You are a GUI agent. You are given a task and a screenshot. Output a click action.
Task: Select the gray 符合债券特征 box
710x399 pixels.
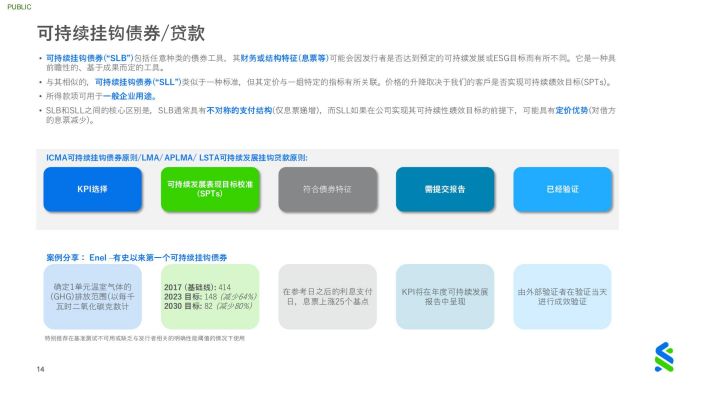(328, 189)
